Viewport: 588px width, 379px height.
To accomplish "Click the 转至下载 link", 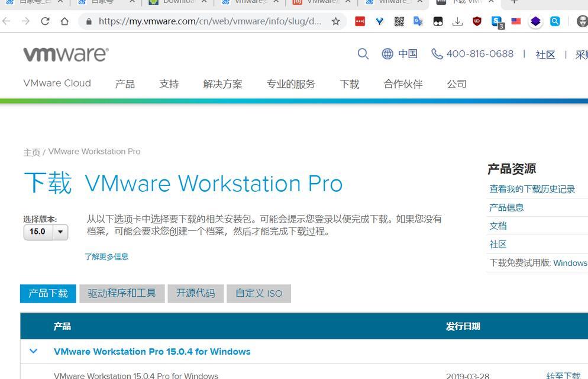I will click(563, 375).
